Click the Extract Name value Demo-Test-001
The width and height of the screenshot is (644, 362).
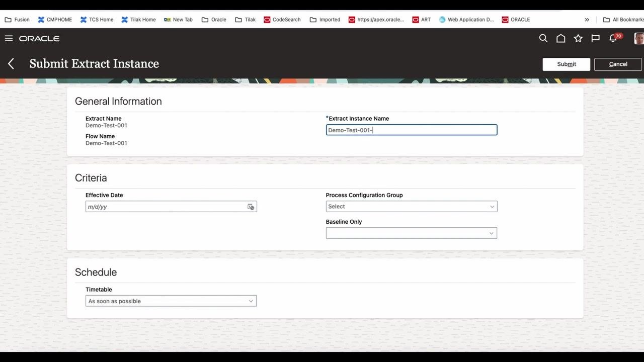coord(106,125)
